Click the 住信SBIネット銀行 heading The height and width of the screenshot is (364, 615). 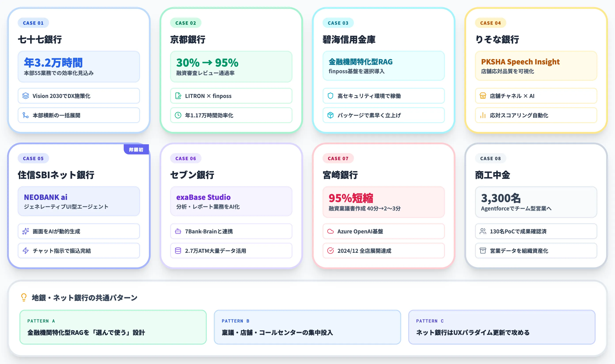[x=56, y=175]
